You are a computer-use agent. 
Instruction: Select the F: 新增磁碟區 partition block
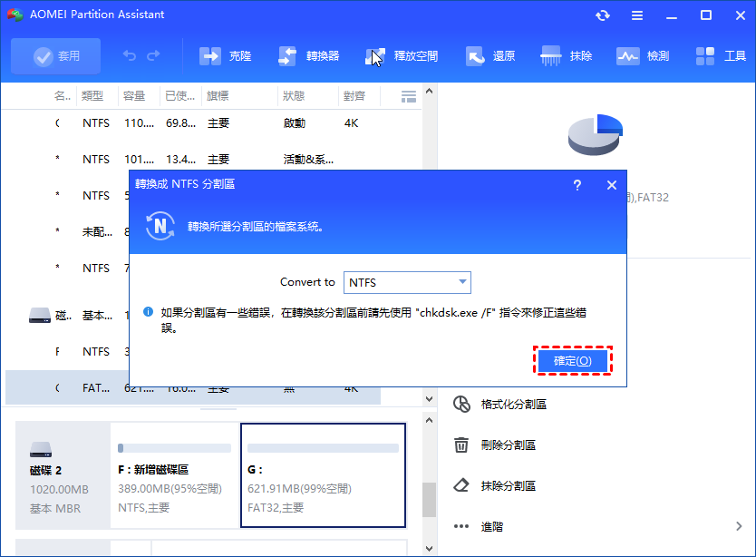(175, 475)
